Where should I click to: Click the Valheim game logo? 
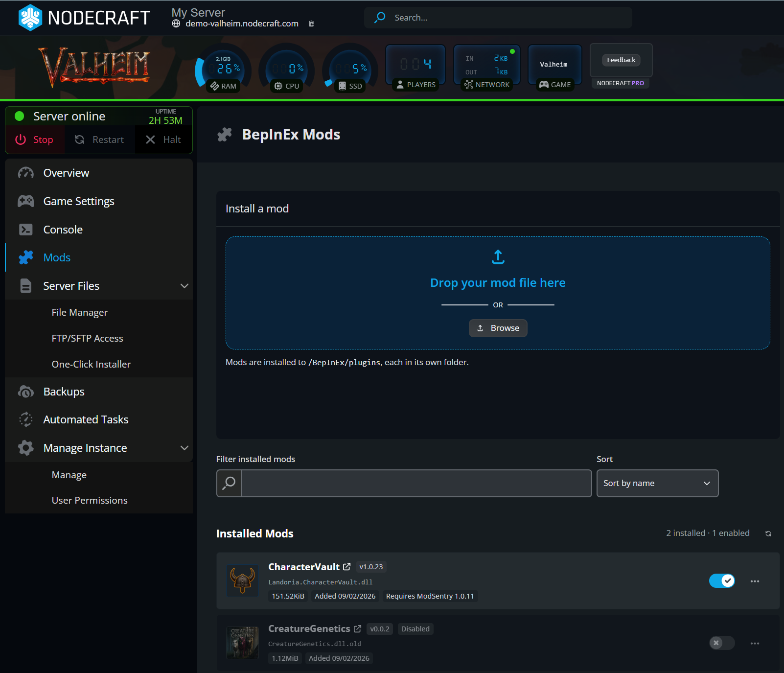pyautogui.click(x=94, y=67)
